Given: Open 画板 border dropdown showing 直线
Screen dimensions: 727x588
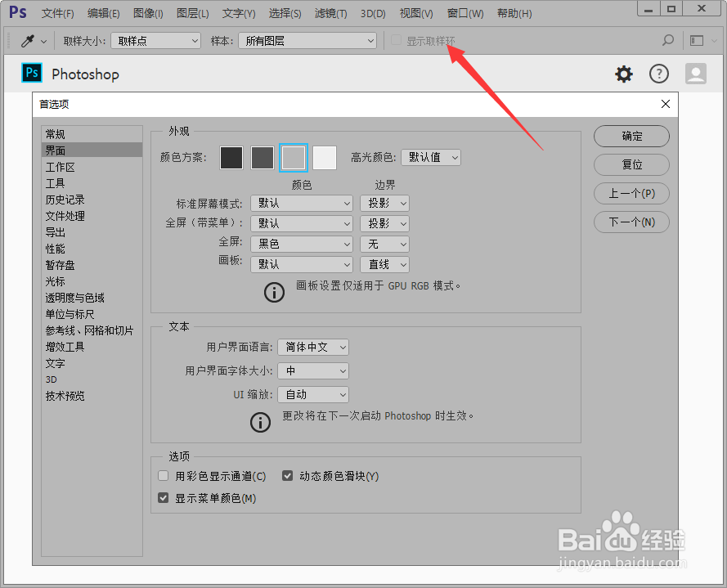Looking at the screenshot, I should point(385,264).
